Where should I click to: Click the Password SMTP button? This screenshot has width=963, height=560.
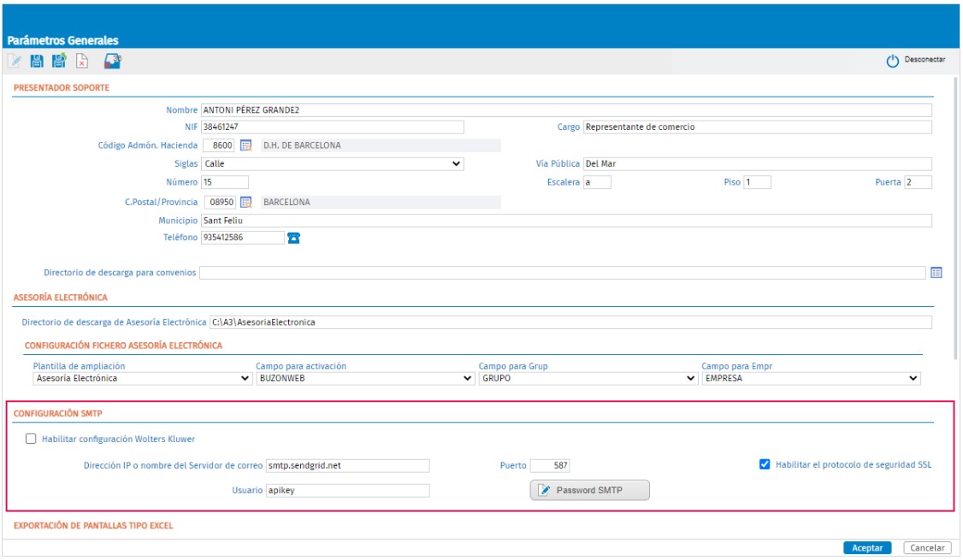(589, 490)
